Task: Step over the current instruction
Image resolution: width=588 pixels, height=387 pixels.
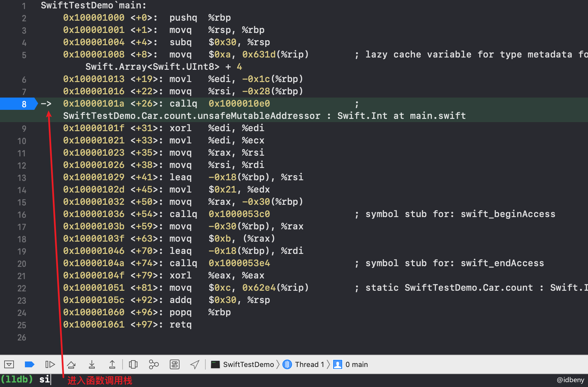Action: [x=71, y=365]
